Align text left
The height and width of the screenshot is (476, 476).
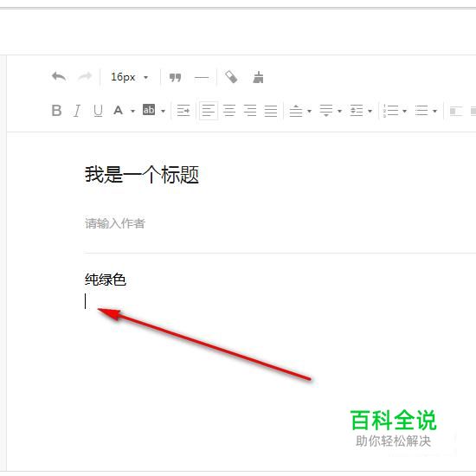[209, 111]
